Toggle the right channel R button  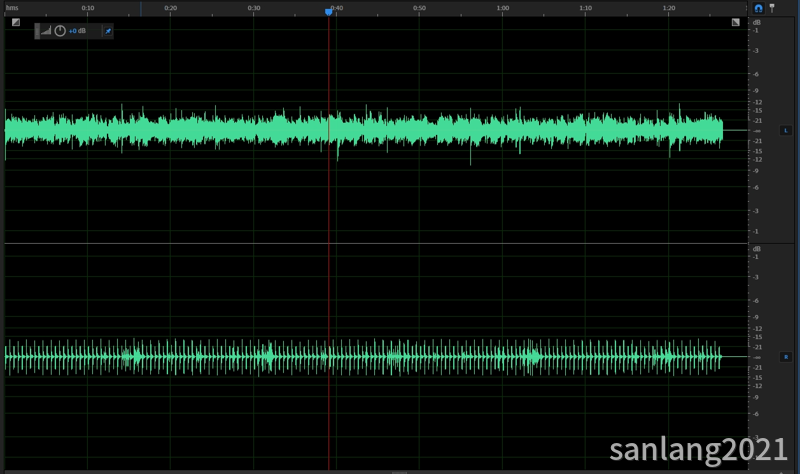pyautogui.click(x=786, y=357)
